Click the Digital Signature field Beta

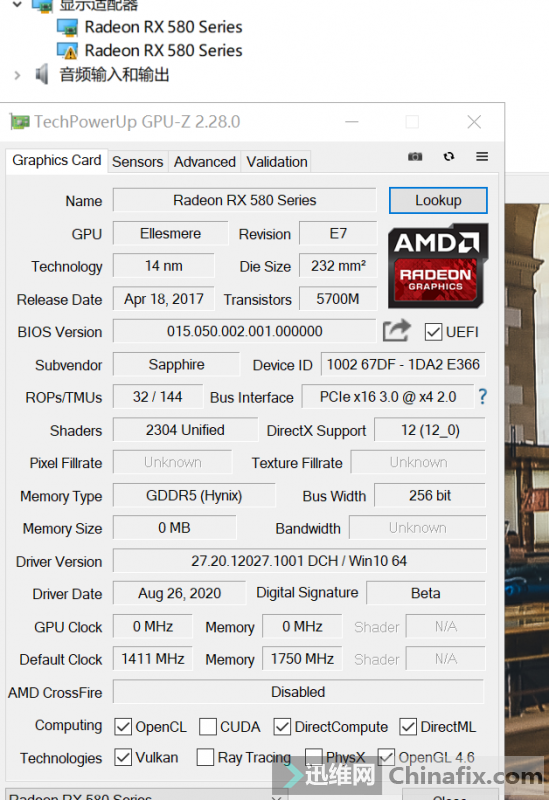(x=426, y=593)
